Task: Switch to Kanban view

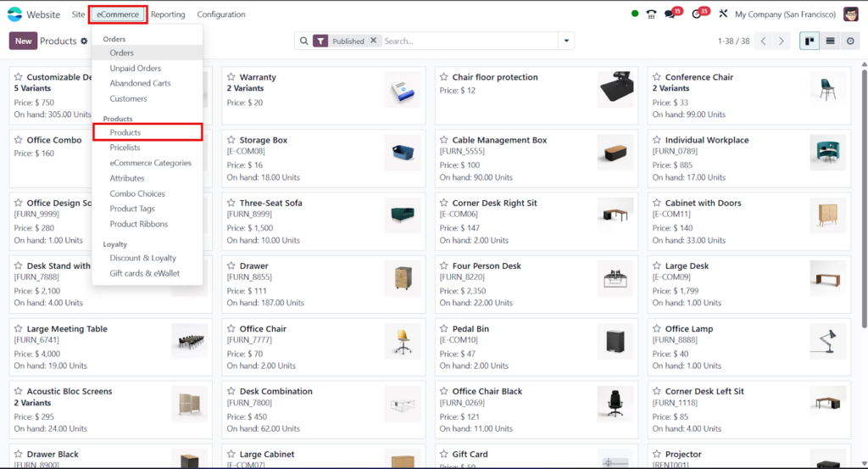Action: [x=810, y=41]
